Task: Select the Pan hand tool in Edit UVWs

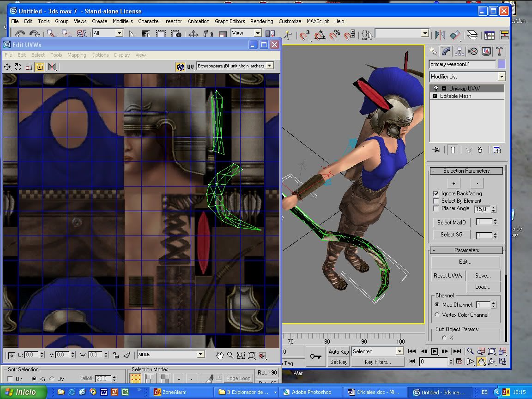Action: pyautogui.click(x=220, y=355)
